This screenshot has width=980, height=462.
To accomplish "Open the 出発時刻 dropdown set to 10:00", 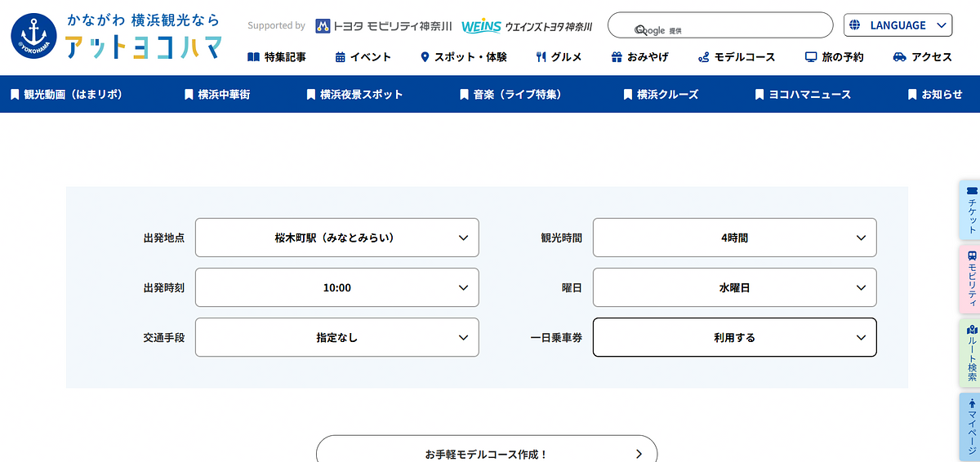I will (x=336, y=287).
